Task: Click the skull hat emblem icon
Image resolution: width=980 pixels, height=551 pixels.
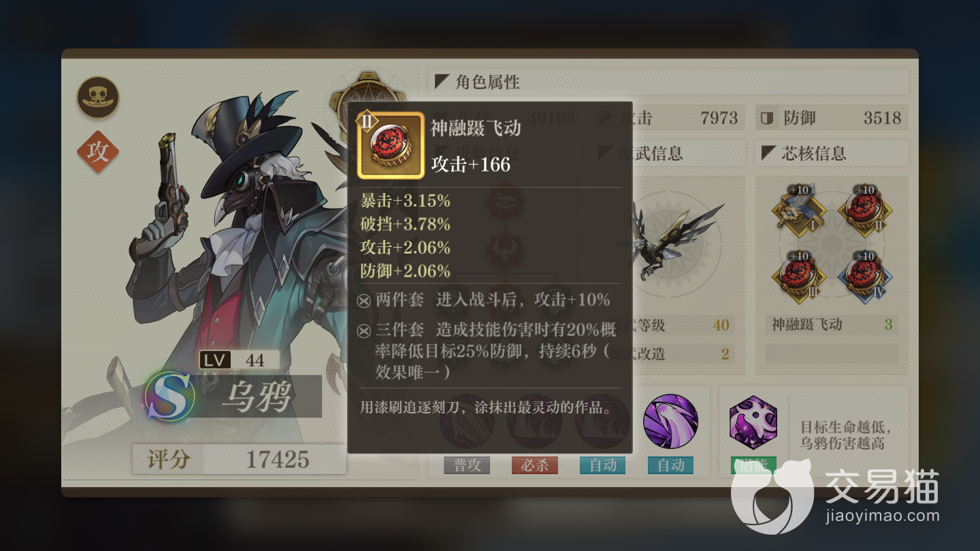Action: click(x=98, y=97)
